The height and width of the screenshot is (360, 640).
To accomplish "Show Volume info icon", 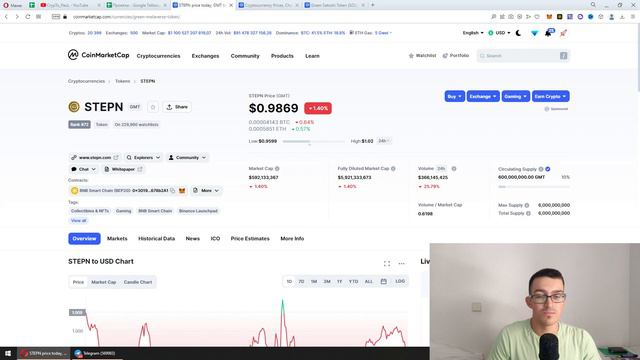I will click(454, 169).
